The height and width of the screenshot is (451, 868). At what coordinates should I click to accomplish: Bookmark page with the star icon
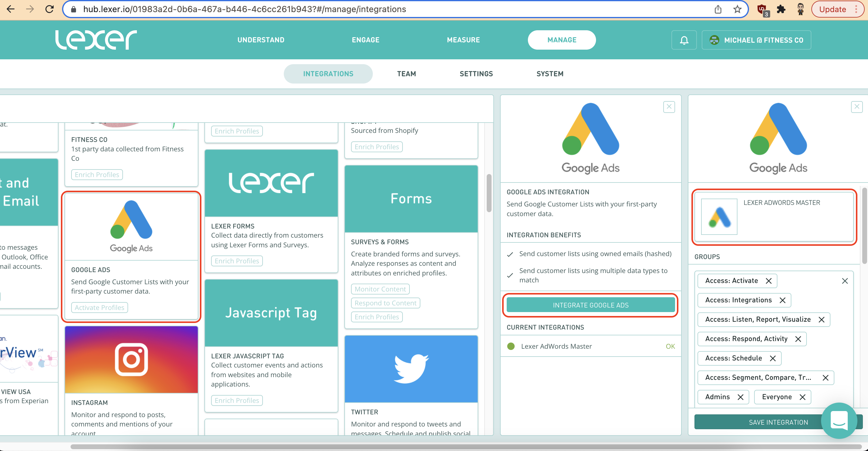pyautogui.click(x=737, y=9)
